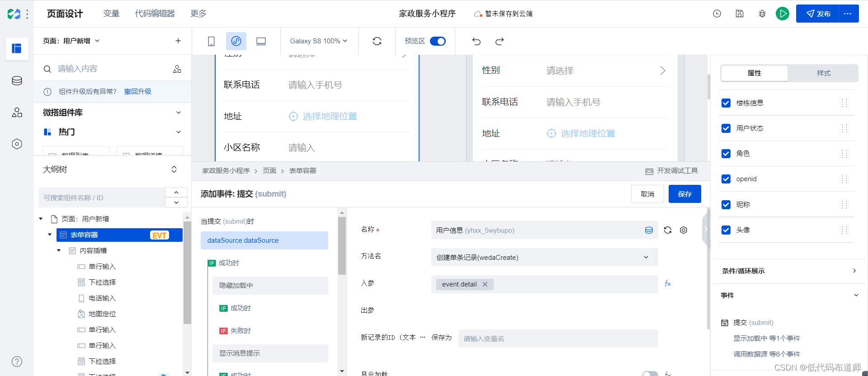Open the component module sidebar icon
868x376 pixels.
17,113
